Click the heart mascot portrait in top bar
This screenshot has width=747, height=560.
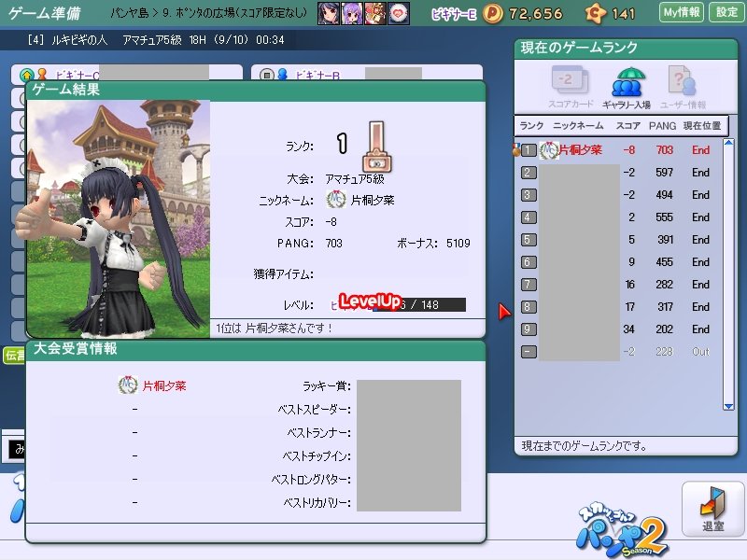point(399,13)
